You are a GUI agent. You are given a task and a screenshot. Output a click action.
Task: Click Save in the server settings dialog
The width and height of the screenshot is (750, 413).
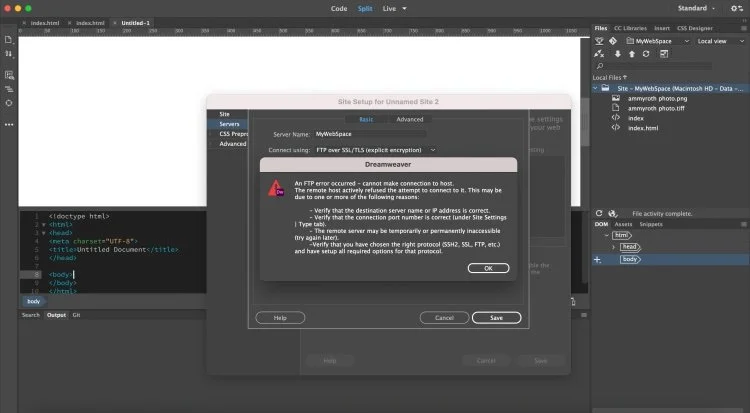click(x=496, y=318)
